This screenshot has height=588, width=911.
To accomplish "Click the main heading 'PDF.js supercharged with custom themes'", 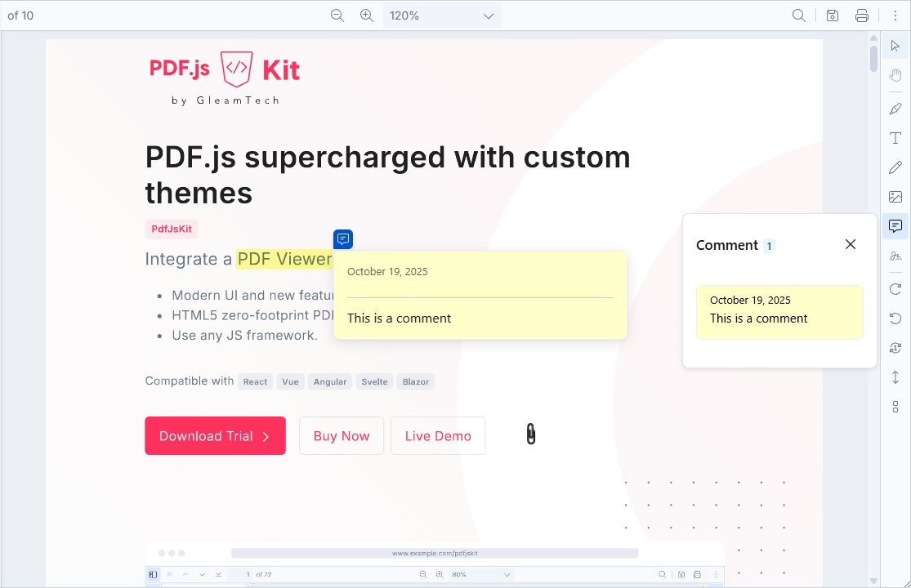I will [x=387, y=175].
